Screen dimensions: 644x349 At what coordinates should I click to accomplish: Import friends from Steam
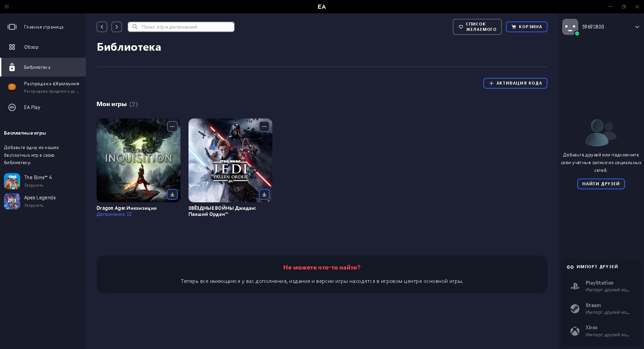click(x=601, y=309)
